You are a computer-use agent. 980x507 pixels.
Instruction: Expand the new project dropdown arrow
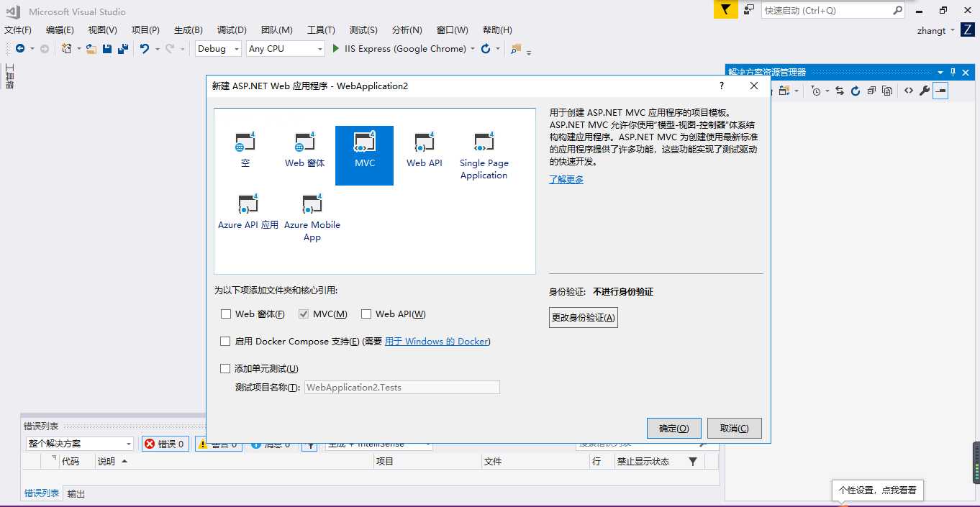[78, 49]
